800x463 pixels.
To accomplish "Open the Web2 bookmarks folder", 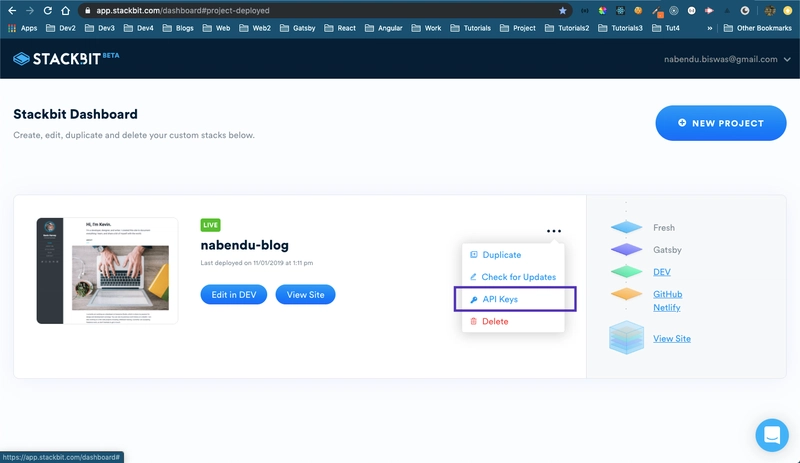I will coord(255,28).
